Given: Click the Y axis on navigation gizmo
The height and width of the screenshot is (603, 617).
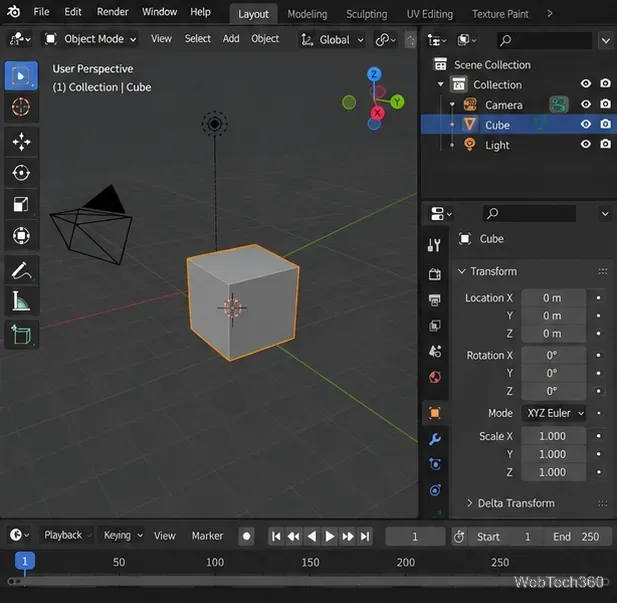Looking at the screenshot, I should click(397, 102).
